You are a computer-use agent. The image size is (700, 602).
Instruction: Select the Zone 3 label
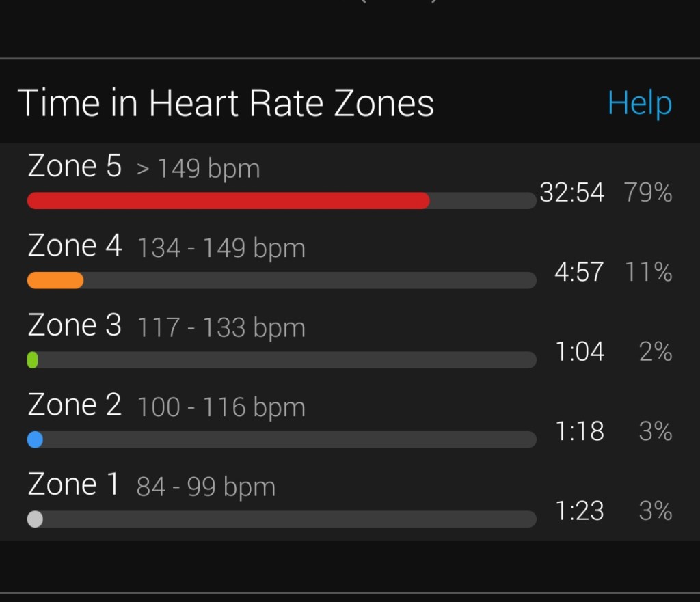pos(75,326)
